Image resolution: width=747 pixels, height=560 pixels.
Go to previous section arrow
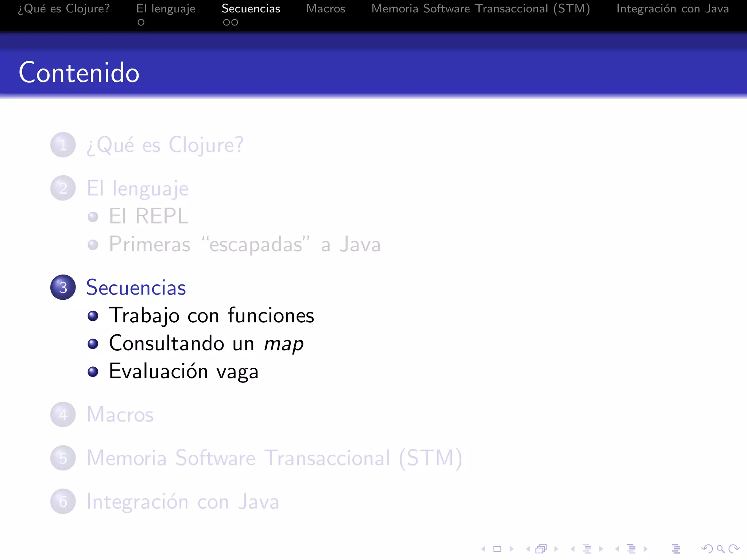click(x=617, y=549)
